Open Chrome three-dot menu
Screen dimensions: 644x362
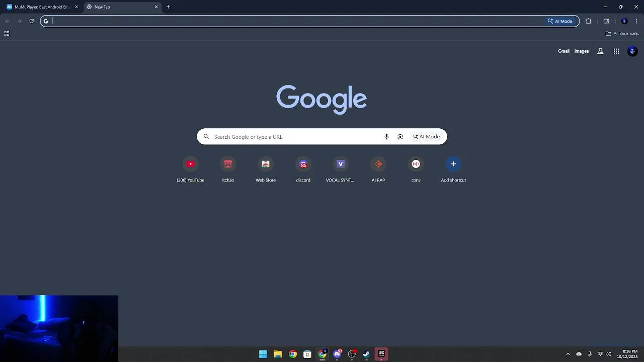click(636, 21)
